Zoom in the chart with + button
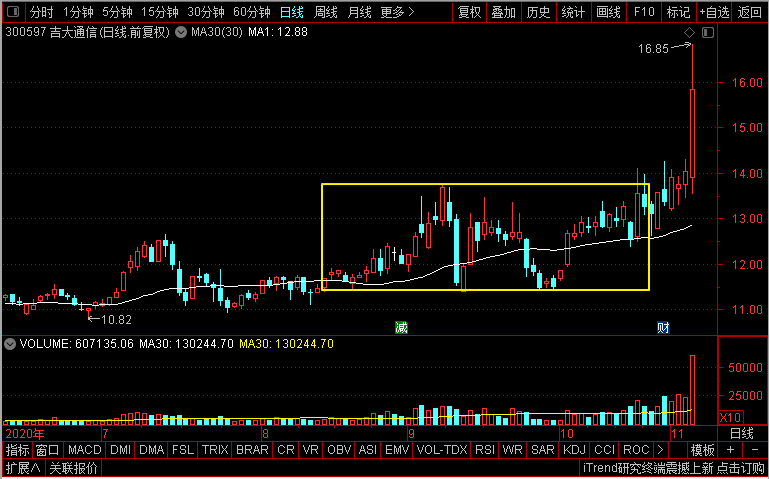The height and width of the screenshot is (479, 770). point(731,450)
